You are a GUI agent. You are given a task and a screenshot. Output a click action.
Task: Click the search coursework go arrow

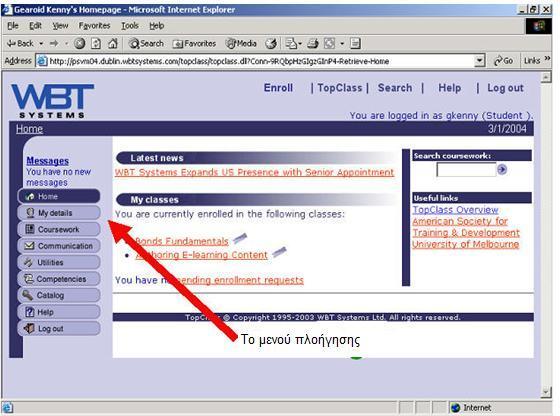[502, 169]
